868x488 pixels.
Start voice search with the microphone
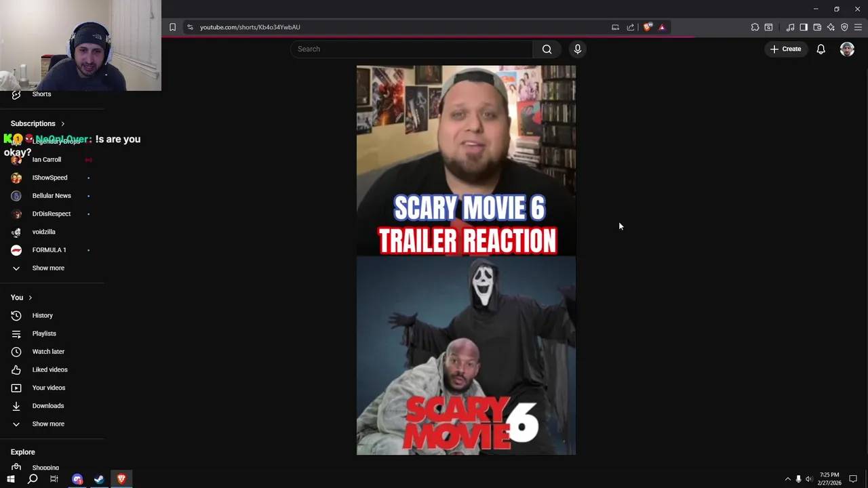578,49
